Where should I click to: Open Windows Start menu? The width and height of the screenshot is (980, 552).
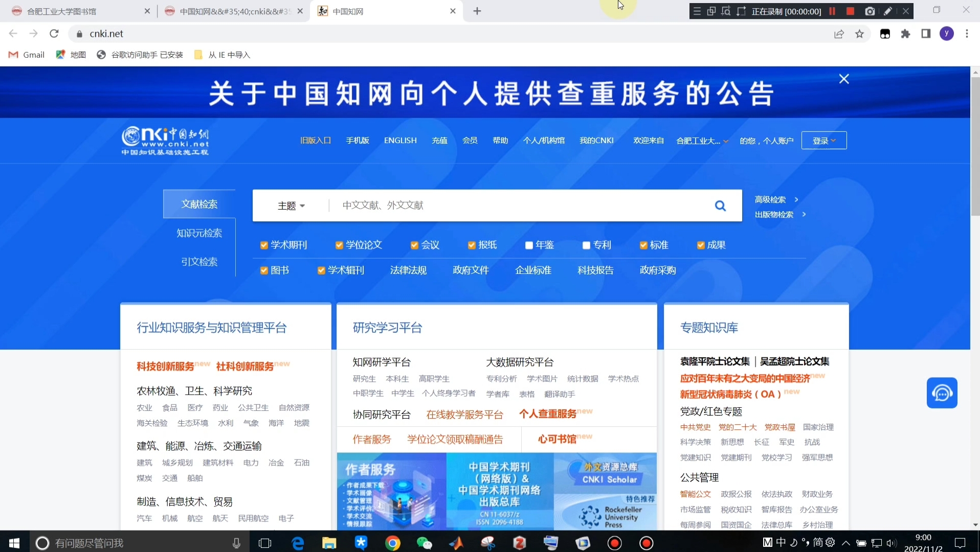pos(14,543)
